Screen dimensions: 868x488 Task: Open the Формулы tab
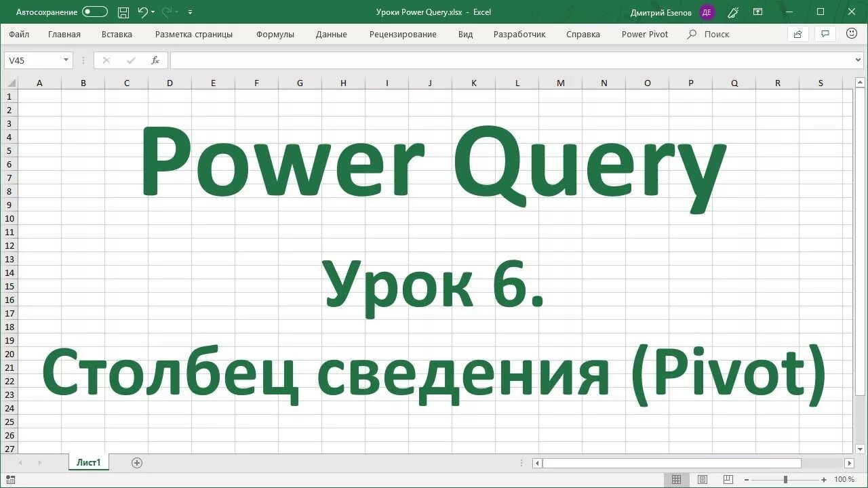coord(275,35)
